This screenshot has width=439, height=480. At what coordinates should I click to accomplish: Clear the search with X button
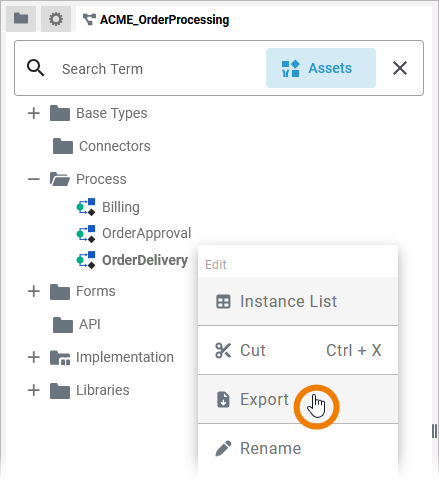click(x=400, y=68)
